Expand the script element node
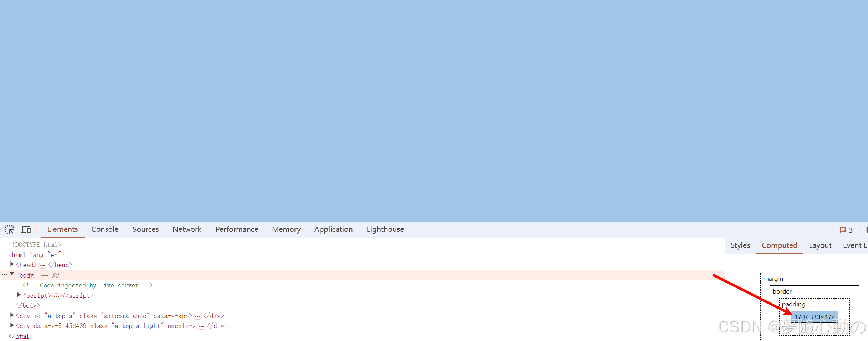The width and height of the screenshot is (868, 341). (19, 295)
